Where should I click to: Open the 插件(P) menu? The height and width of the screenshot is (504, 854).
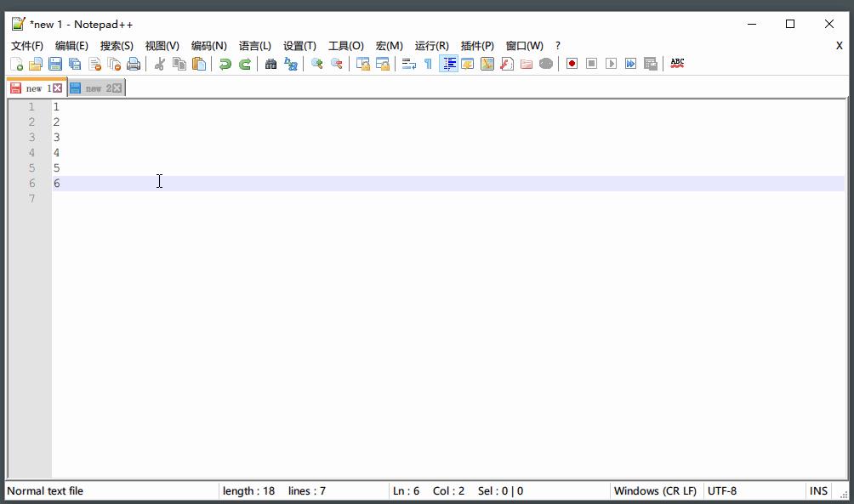pyautogui.click(x=476, y=45)
